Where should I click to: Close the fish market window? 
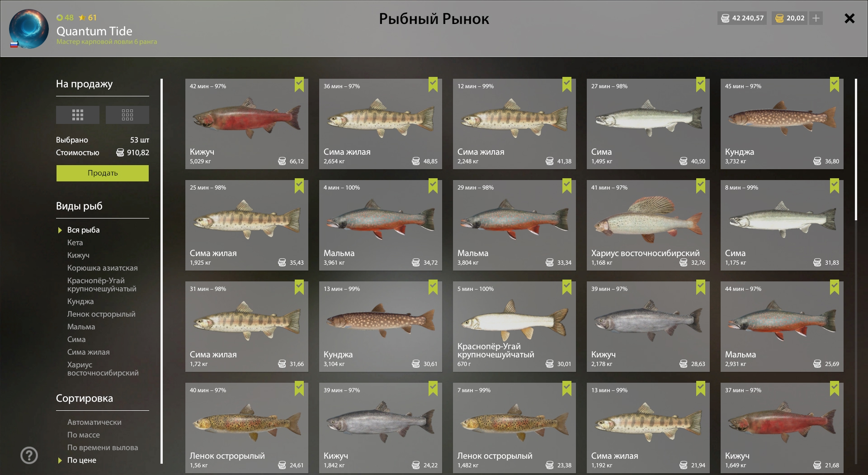click(849, 18)
